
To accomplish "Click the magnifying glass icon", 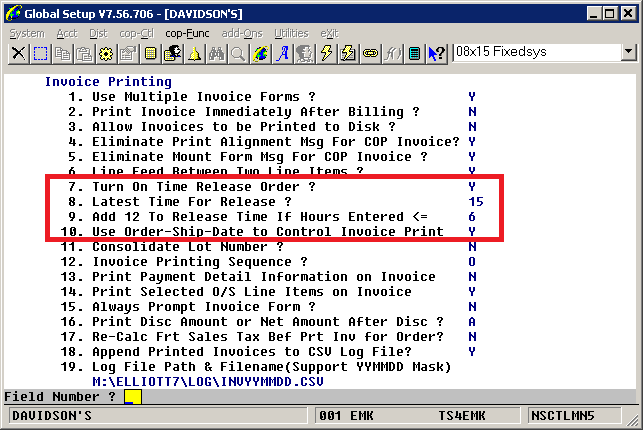I will coord(238,54).
